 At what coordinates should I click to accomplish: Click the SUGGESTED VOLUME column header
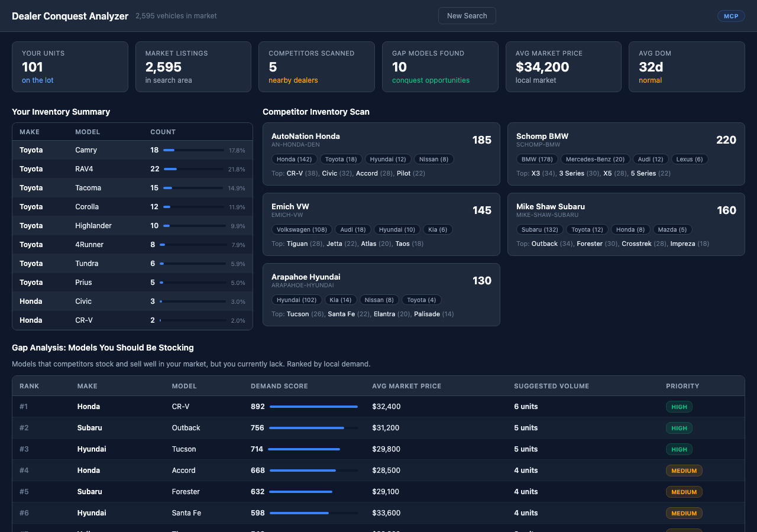click(551, 386)
